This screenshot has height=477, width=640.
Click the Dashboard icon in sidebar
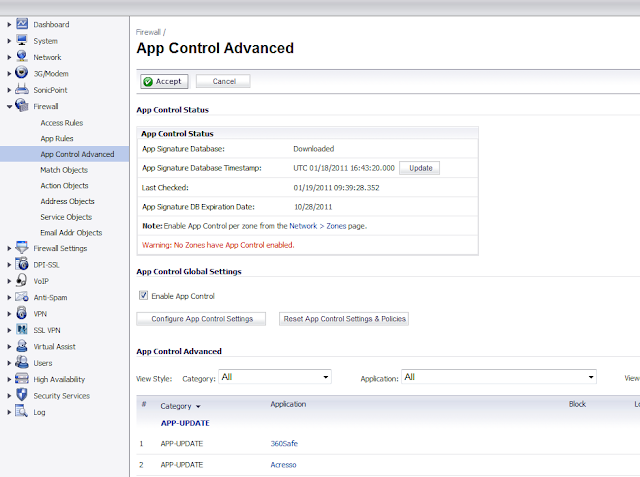click(x=22, y=25)
